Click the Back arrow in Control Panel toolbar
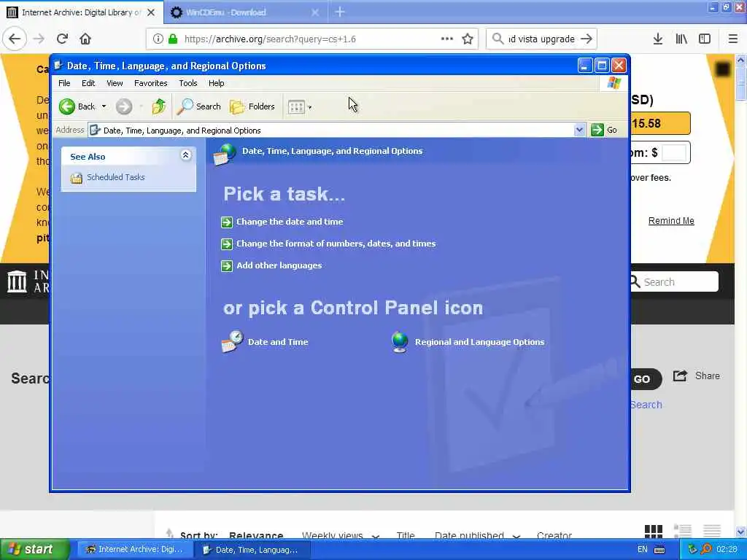747x560 pixels. coord(66,106)
